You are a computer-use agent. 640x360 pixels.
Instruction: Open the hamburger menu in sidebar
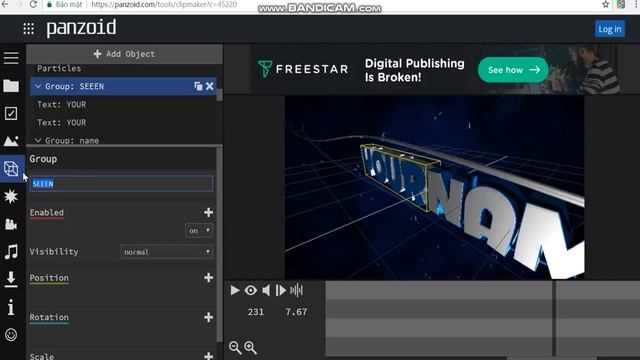11,58
